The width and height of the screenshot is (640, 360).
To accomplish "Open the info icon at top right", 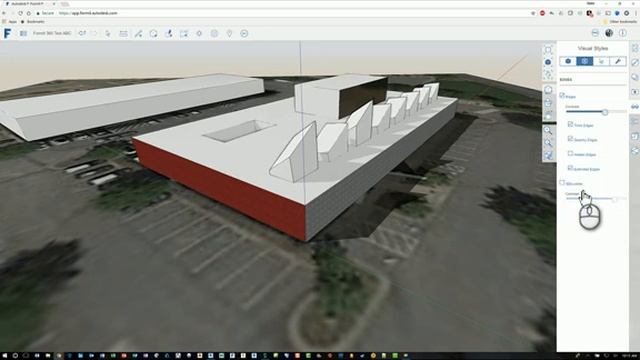I will click(x=622, y=33).
